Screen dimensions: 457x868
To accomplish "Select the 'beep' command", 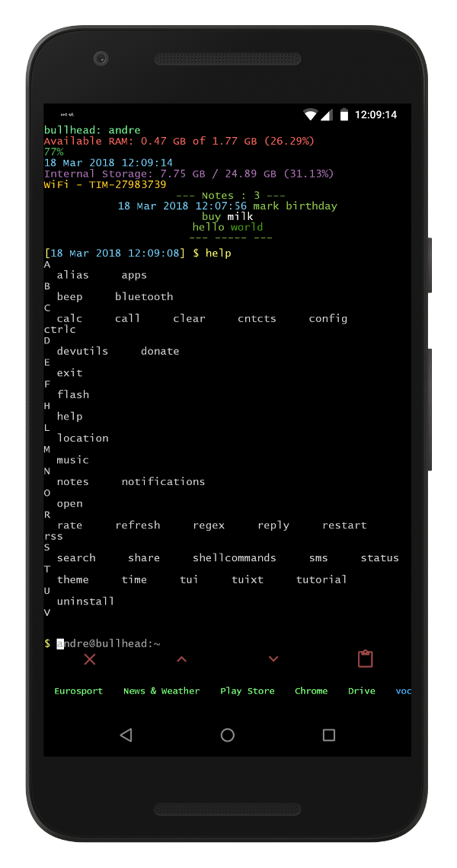I will (69, 297).
